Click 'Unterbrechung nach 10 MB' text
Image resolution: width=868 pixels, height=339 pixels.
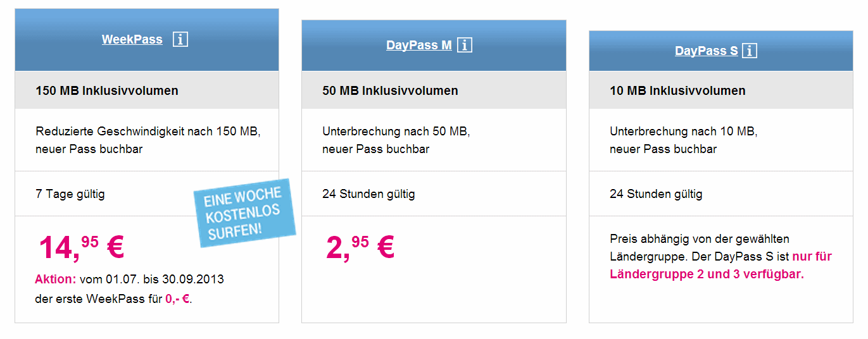tap(683, 132)
